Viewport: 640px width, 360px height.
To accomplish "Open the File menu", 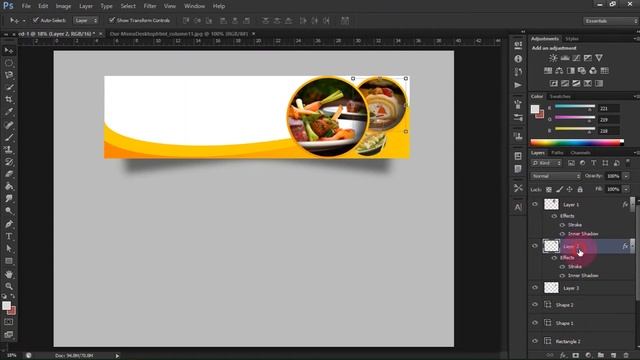I will click(x=26, y=6).
